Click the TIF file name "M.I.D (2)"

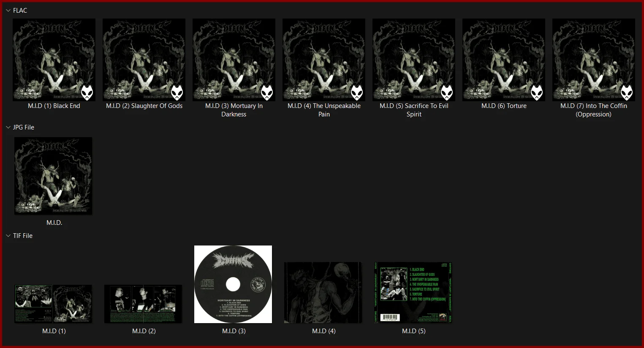pyautogui.click(x=144, y=331)
